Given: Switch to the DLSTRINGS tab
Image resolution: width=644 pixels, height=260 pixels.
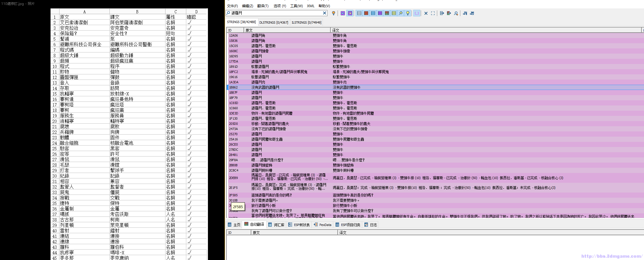Looking at the screenshot, I should click(x=273, y=22).
